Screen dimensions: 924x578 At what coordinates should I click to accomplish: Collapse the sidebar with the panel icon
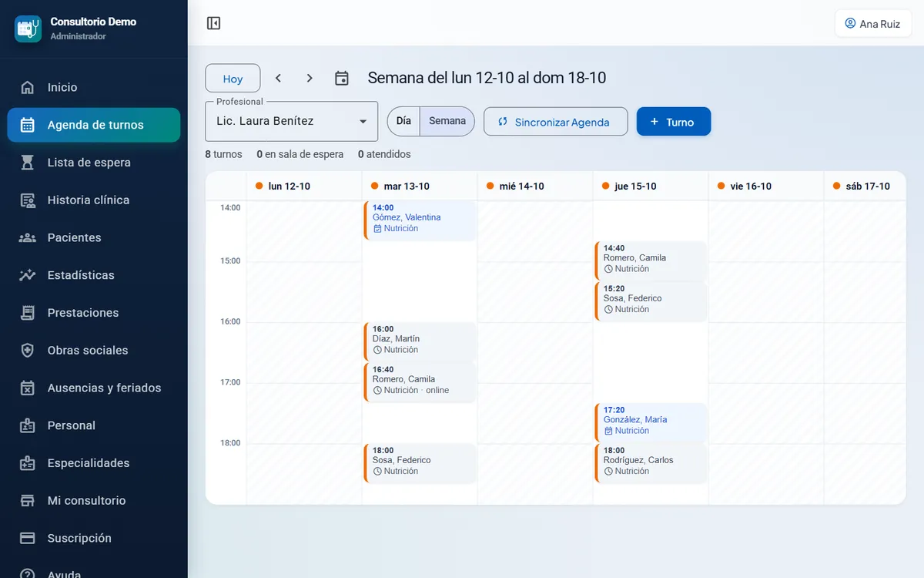(x=214, y=23)
